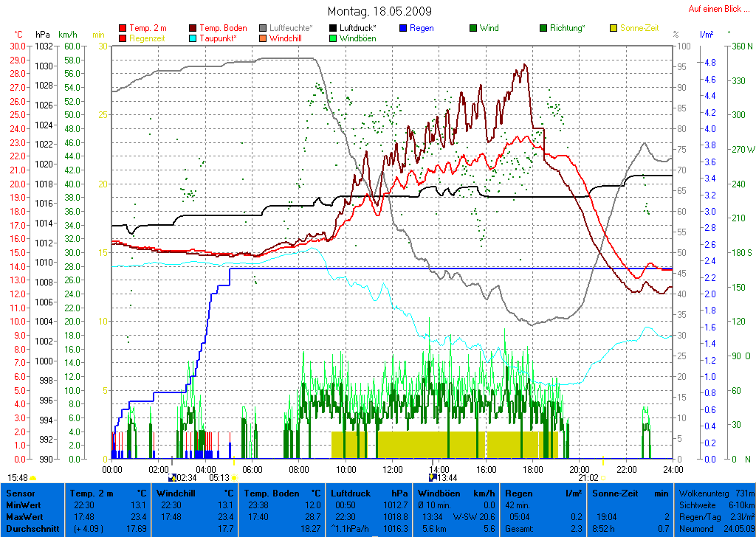Click the chart title Montag, 18.05.2009

379,11
